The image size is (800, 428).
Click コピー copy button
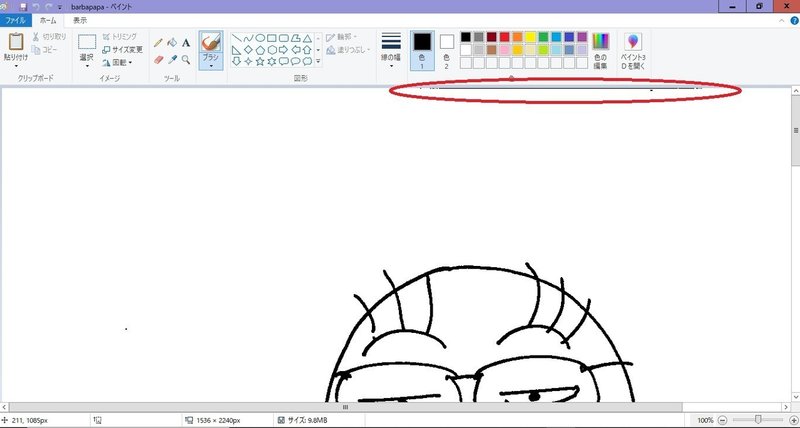click(x=44, y=49)
